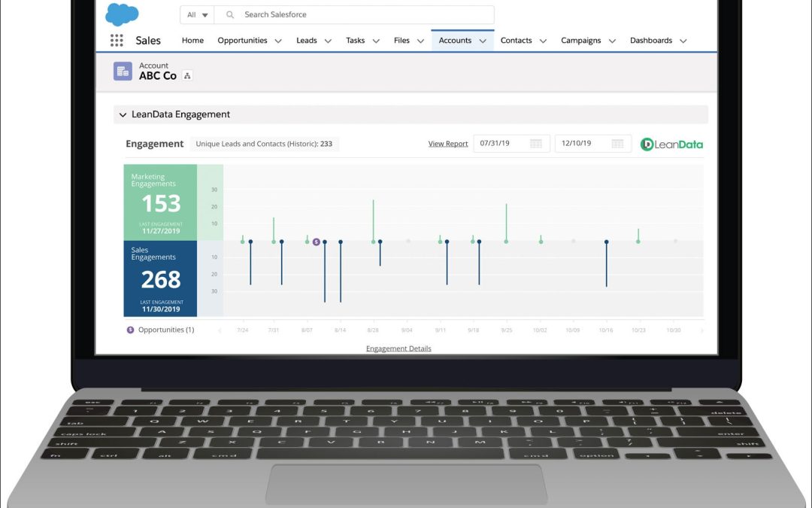Open the Files tab
The height and width of the screenshot is (508, 812).
click(401, 41)
